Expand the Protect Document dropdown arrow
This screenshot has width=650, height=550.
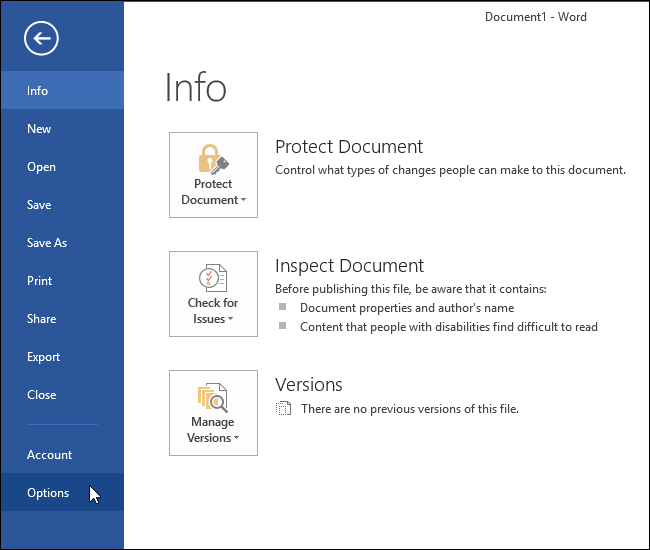click(243, 201)
